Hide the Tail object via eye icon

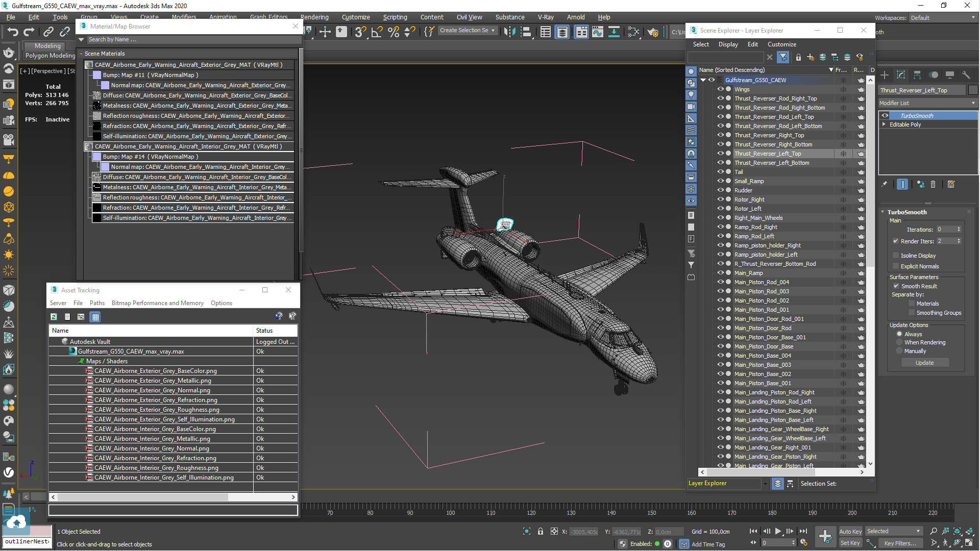point(720,172)
